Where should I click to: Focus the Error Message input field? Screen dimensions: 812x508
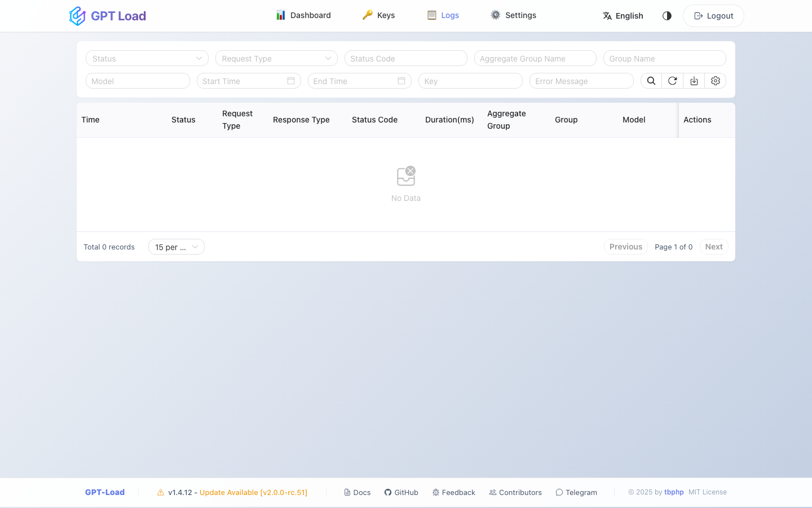[x=581, y=81]
